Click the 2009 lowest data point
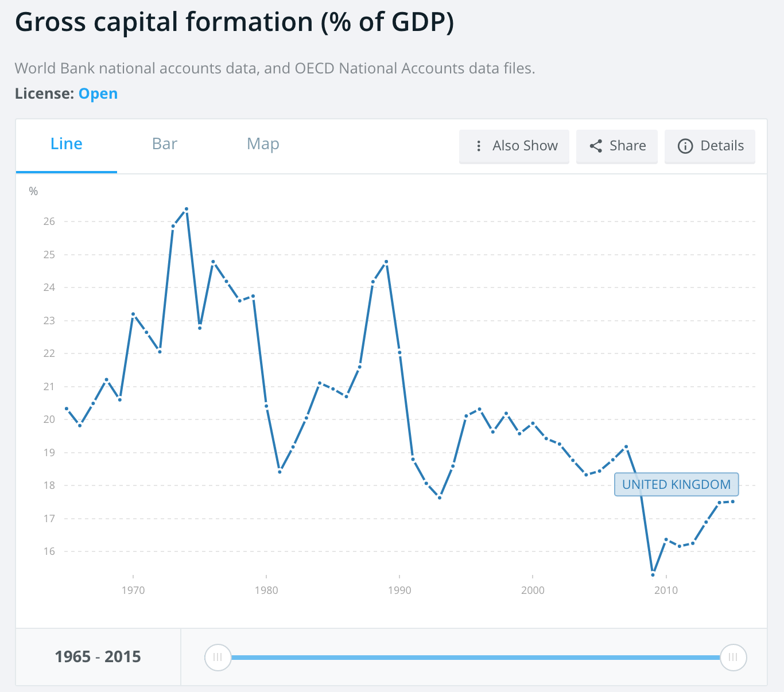The image size is (784, 692). click(653, 574)
